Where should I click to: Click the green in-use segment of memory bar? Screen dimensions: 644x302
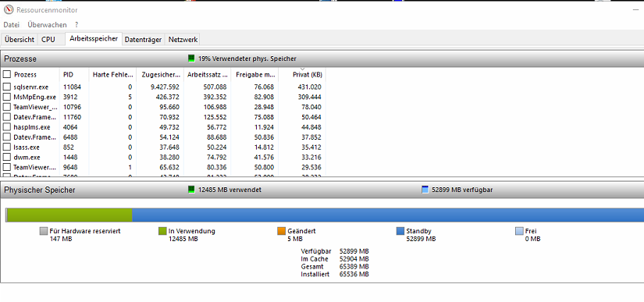pyautogui.click(x=69, y=215)
